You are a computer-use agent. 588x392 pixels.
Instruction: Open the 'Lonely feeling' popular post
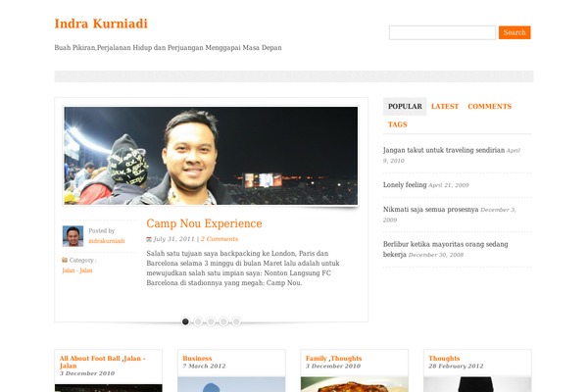(x=405, y=185)
